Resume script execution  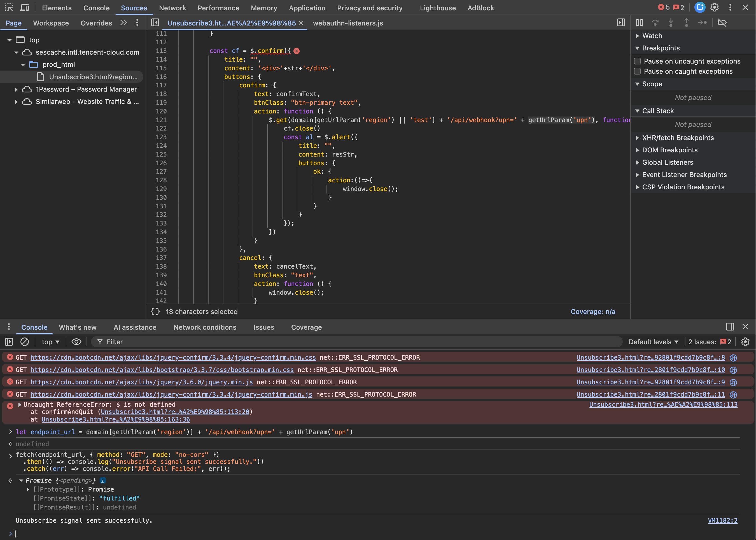[639, 23]
